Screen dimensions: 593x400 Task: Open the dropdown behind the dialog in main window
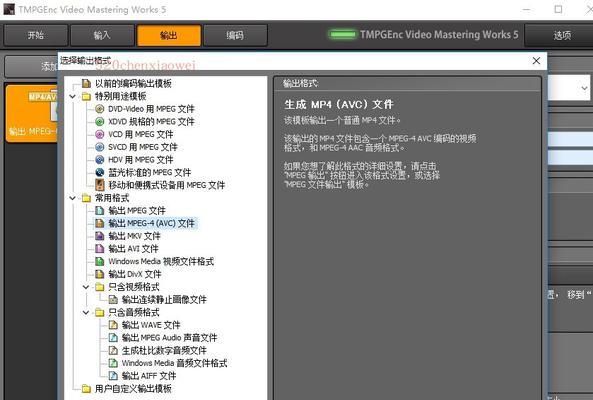pyautogui.click(x=584, y=88)
